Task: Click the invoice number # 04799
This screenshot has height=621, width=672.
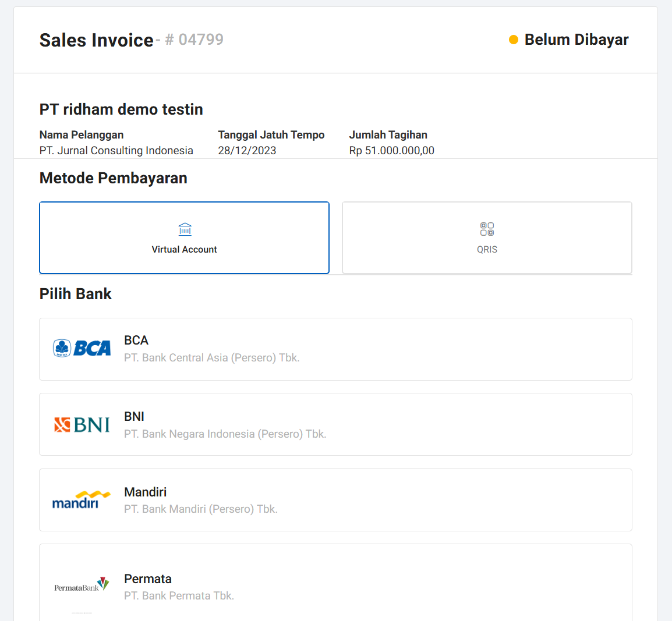Action: 194,40
